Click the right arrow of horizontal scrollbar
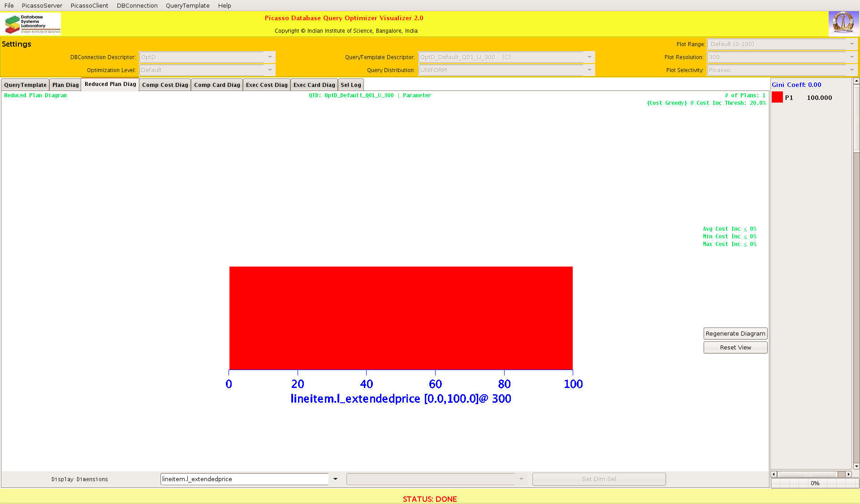The height and width of the screenshot is (504, 860). point(848,474)
